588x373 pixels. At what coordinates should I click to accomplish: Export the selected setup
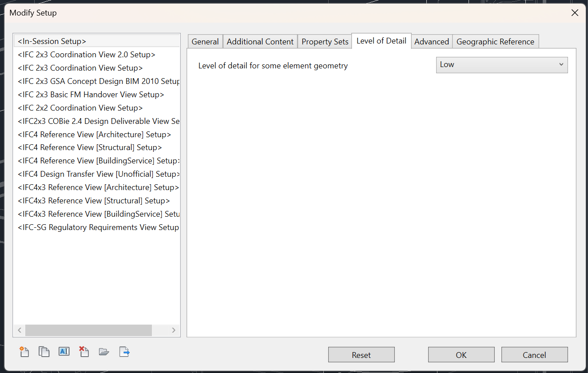[124, 352]
